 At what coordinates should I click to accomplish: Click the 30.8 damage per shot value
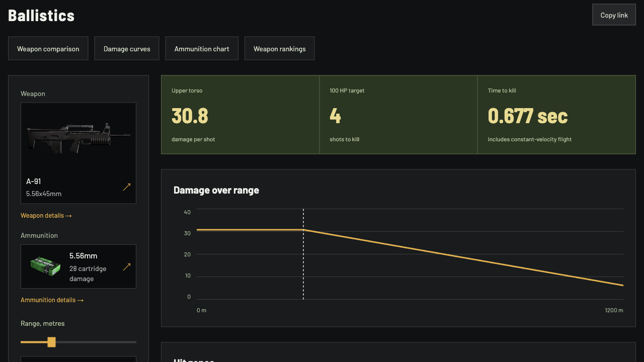click(x=190, y=116)
